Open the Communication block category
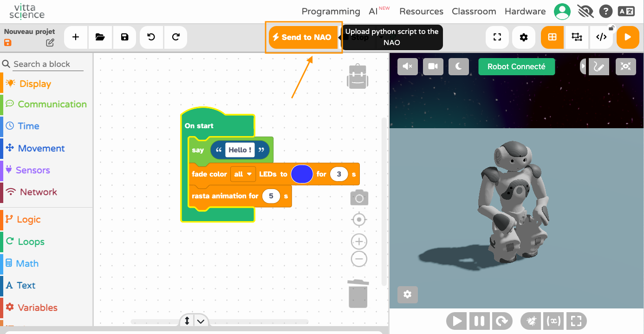The height and width of the screenshot is (334, 644). (x=46, y=105)
